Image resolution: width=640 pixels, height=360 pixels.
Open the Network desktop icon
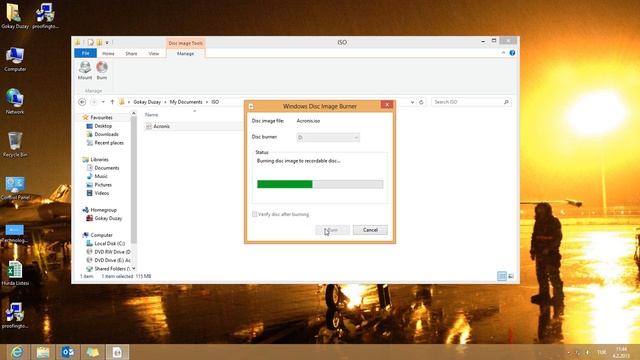pos(15,101)
